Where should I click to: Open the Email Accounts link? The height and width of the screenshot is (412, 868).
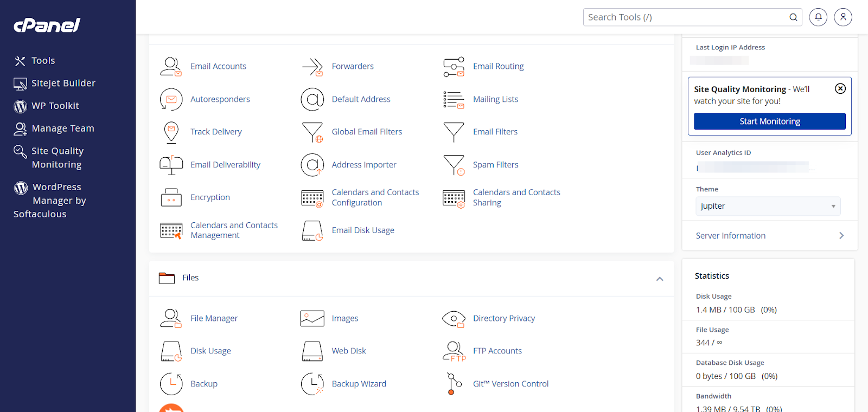[x=218, y=66]
